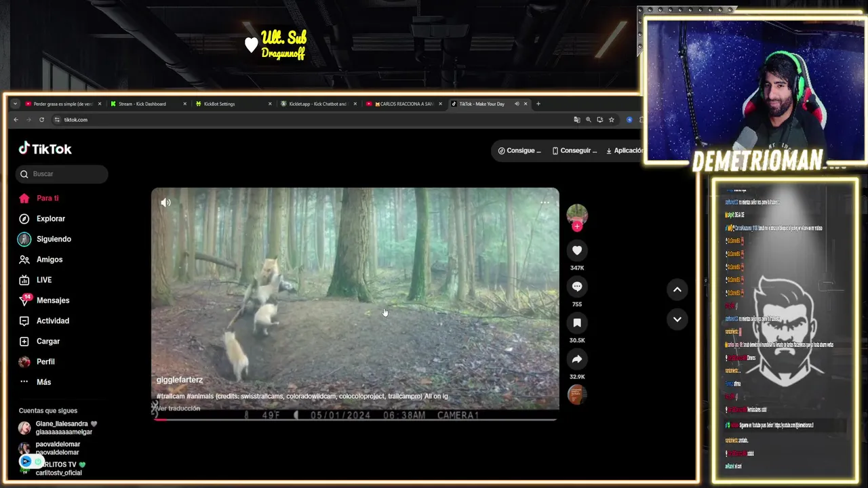
Task: Click the Explorar compass icon
Action: click(24, 219)
